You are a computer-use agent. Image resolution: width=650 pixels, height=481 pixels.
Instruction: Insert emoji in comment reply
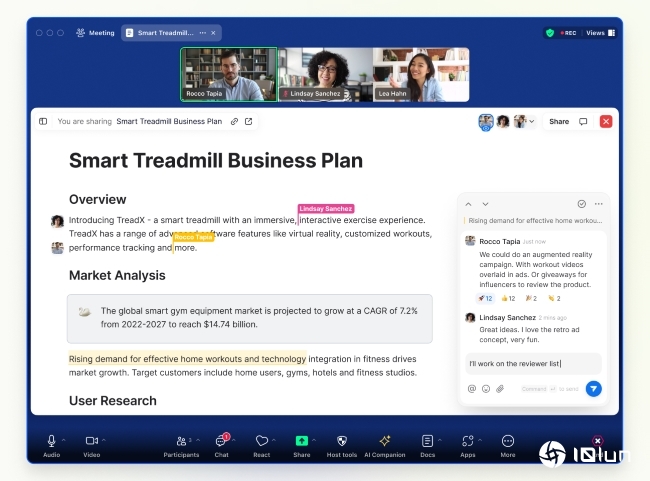tap(486, 389)
